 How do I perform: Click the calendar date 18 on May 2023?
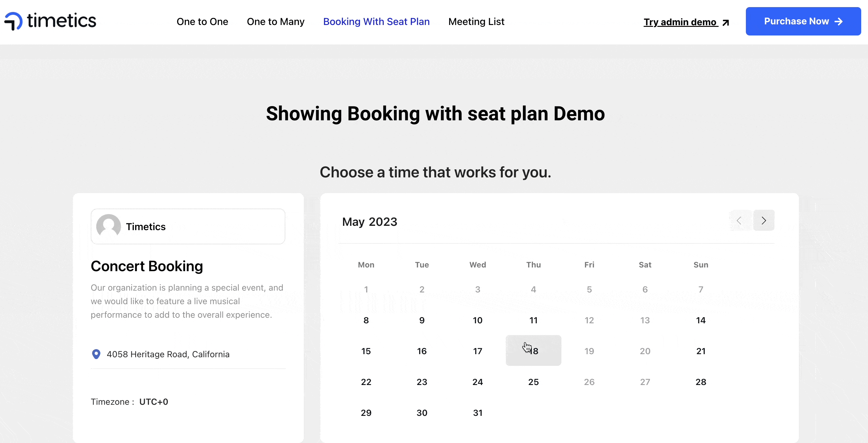click(x=533, y=351)
